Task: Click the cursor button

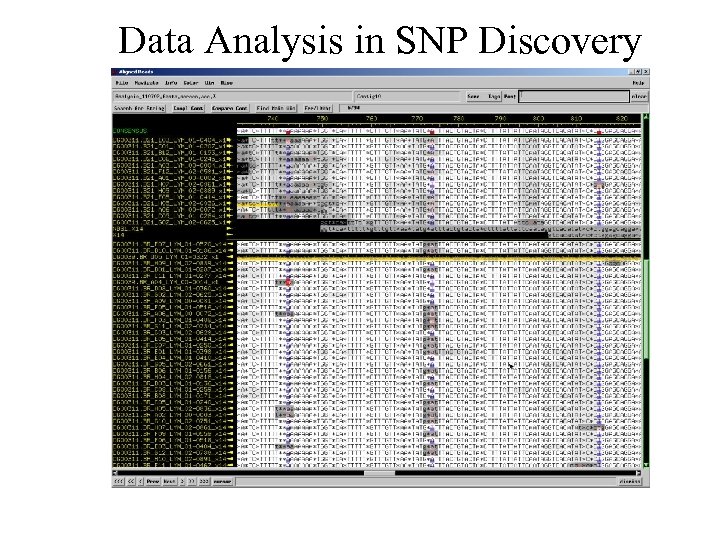Action: 223,481
